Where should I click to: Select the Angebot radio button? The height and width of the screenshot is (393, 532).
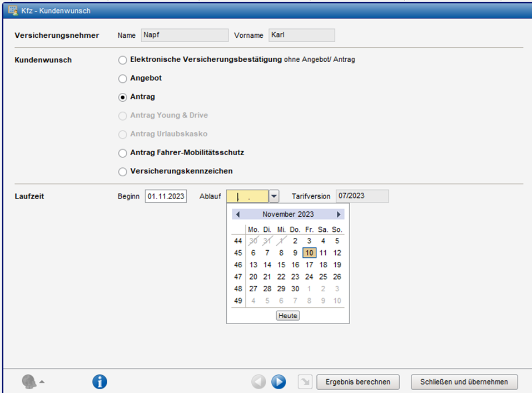point(122,79)
